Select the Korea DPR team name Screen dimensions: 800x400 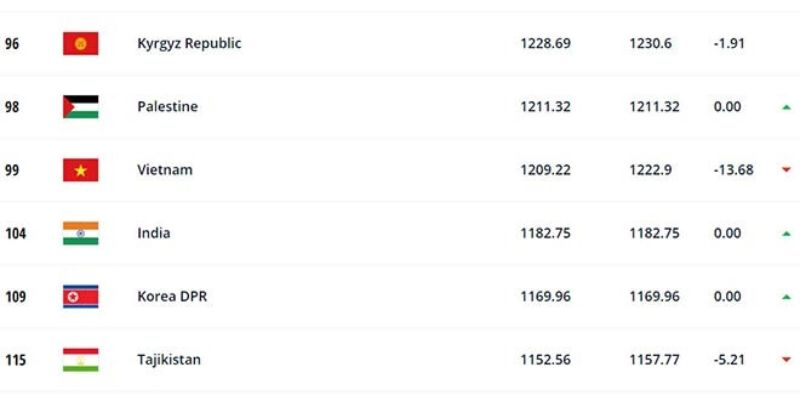tap(172, 296)
